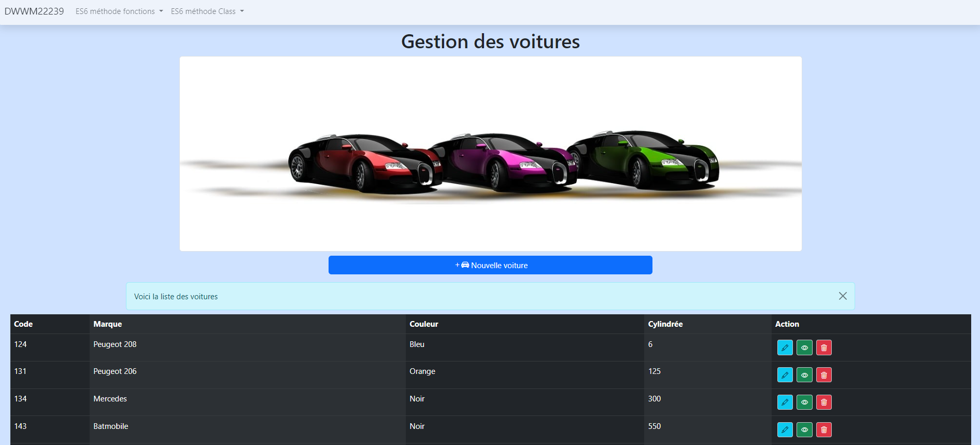980x445 pixels.
Task: Delete the Peugeot 208 with trash icon
Action: 823,347
